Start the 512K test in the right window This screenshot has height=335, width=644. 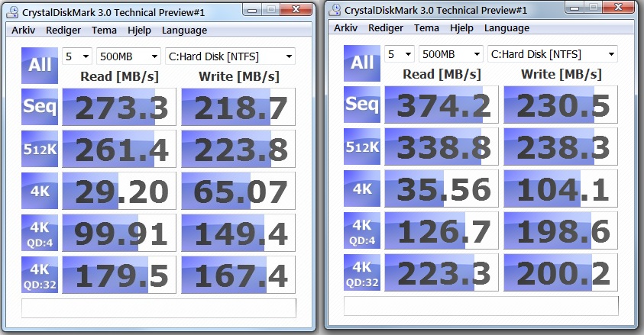coord(362,147)
